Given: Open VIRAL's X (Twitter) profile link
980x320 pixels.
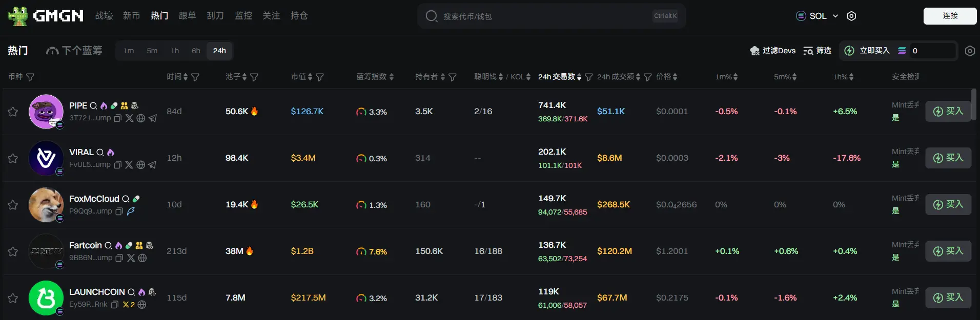Looking at the screenshot, I should [x=129, y=165].
